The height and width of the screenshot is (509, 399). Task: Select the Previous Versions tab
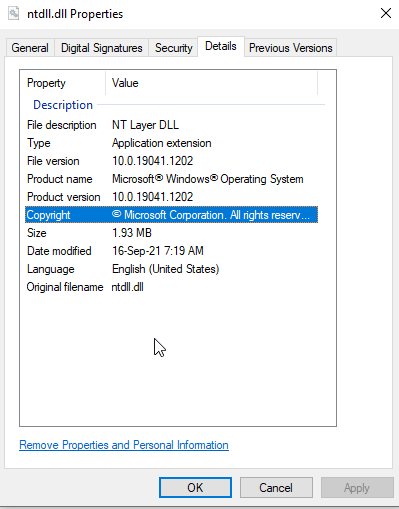290,48
